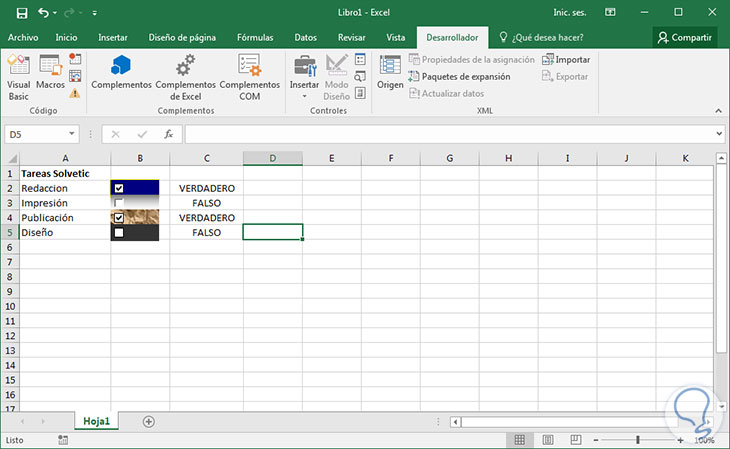730x449 pixels.
Task: Toggle Modo Diseño
Action: [336, 77]
